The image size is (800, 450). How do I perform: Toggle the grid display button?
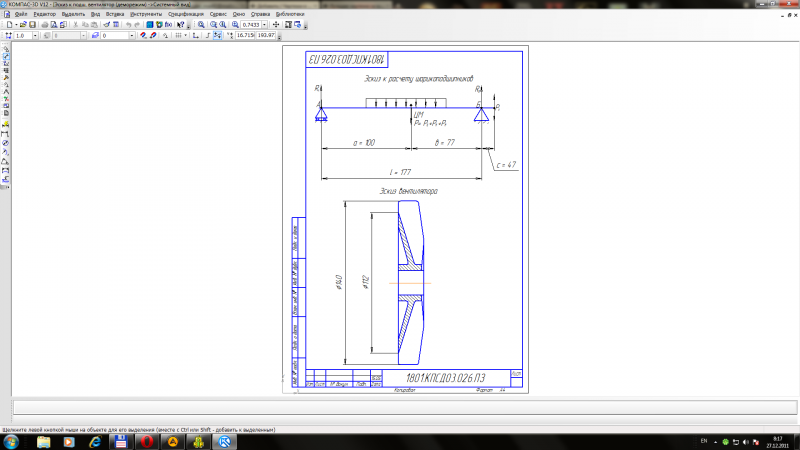(x=180, y=35)
